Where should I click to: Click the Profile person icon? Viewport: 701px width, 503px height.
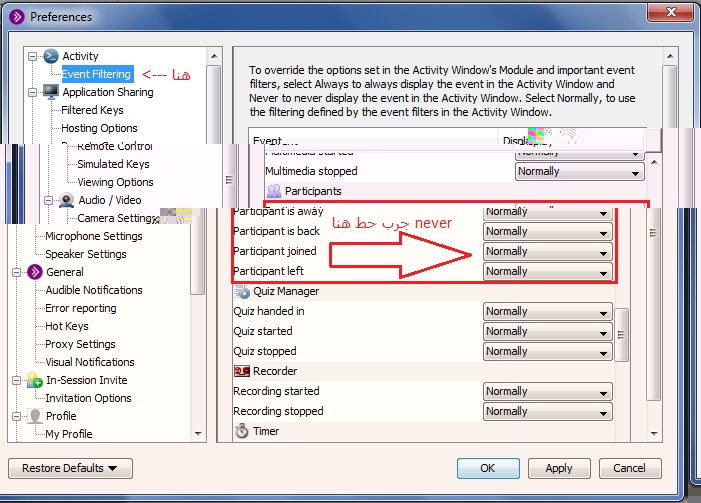point(34,416)
